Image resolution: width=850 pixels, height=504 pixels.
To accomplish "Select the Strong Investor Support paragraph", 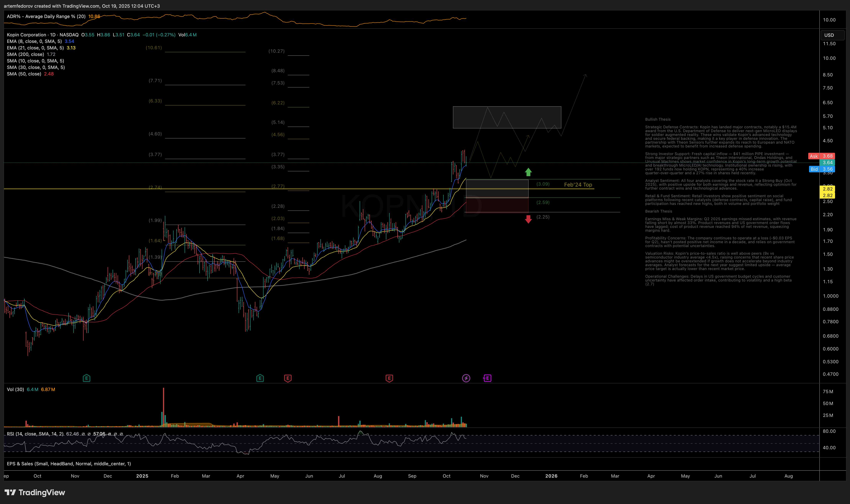I will (x=721, y=163).
